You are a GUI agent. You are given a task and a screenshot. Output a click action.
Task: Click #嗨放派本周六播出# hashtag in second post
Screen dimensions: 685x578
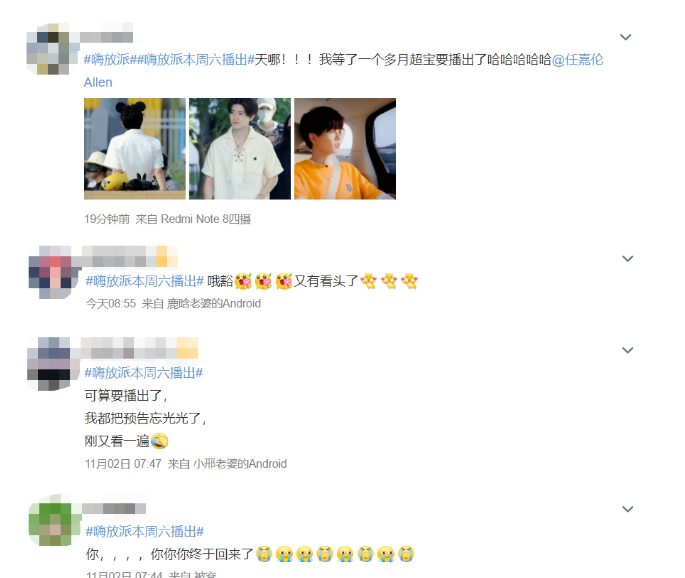click(145, 281)
